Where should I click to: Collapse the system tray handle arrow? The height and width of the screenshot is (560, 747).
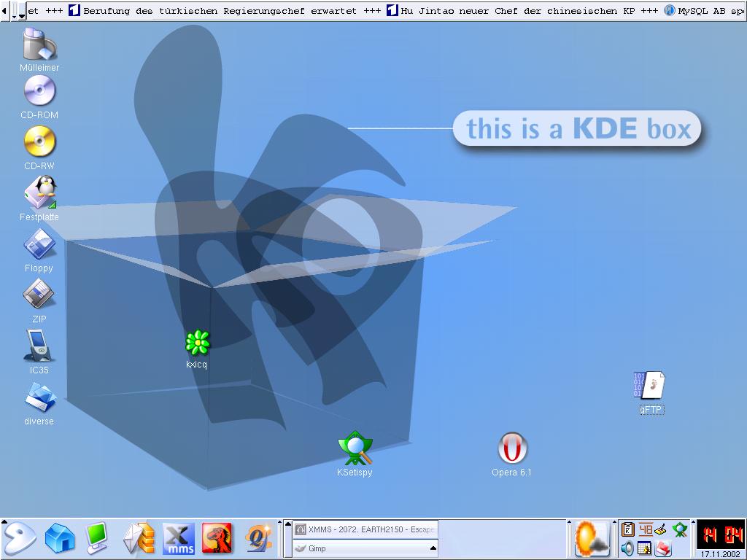616,524
